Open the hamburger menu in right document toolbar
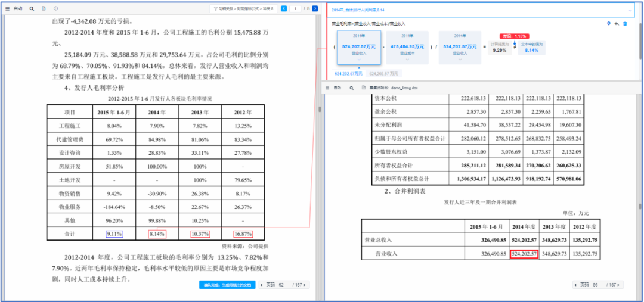 tap(327, 88)
